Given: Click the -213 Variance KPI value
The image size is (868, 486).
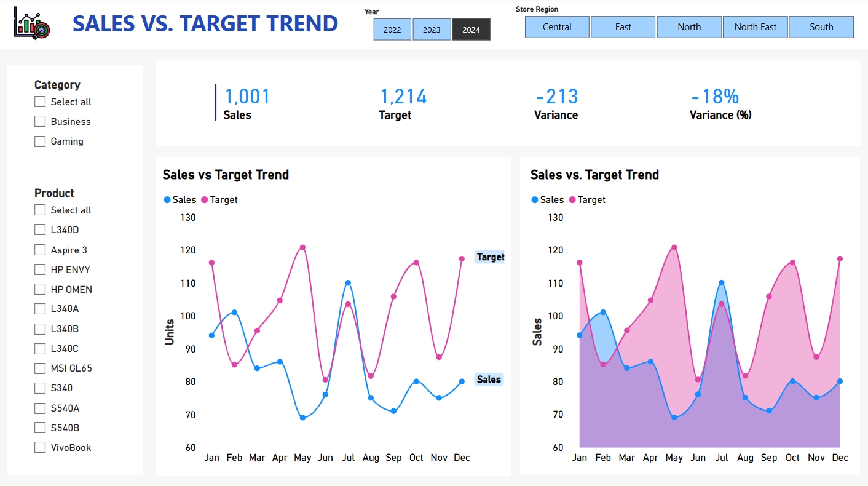Looking at the screenshot, I should (557, 97).
